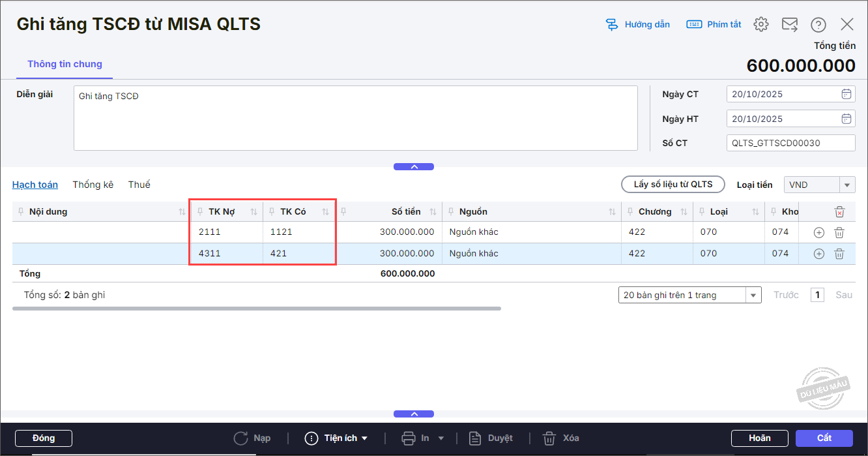Edit the Ngày CT date field
Image resolution: width=868 pixels, height=456 pixels.
pos(784,94)
